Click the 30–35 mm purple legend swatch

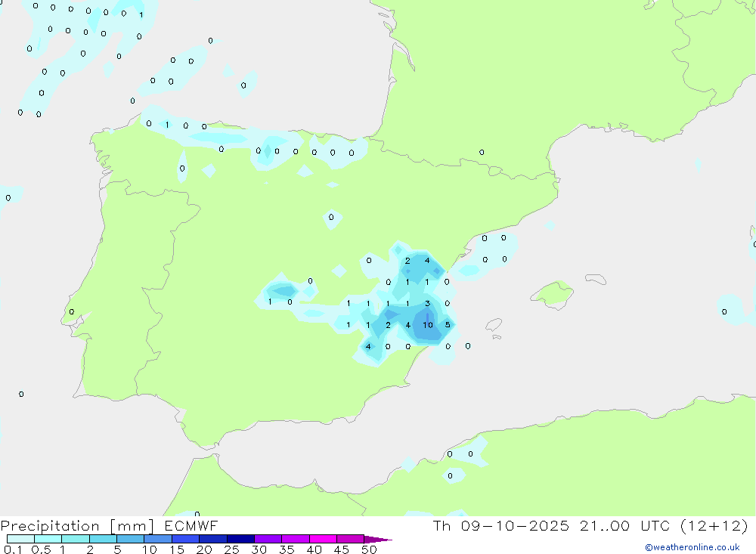tap(268, 539)
